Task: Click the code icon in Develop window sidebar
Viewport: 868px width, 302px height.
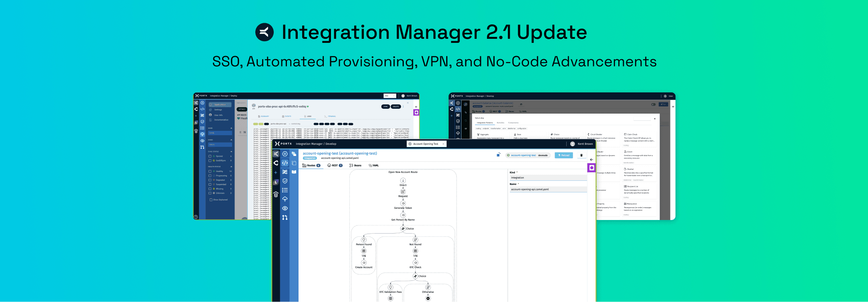Action: pos(285,163)
